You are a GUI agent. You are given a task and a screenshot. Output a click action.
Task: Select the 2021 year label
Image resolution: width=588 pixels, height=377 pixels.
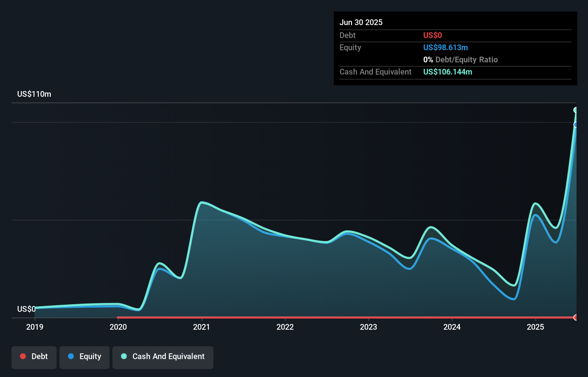(202, 327)
